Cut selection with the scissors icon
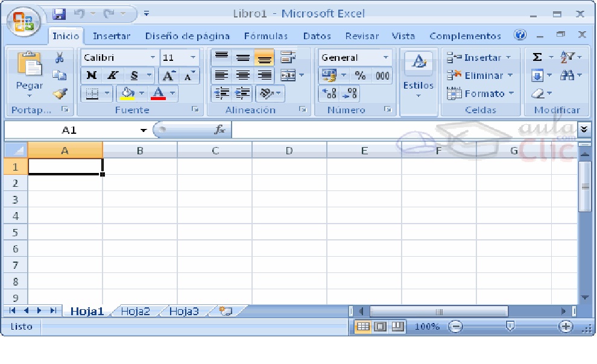 [x=59, y=58]
